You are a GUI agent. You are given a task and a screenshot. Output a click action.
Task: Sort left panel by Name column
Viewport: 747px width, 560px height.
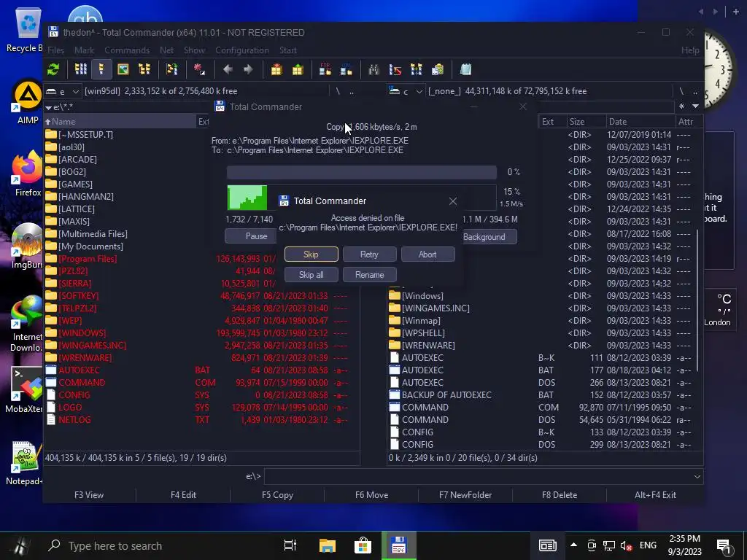click(120, 122)
